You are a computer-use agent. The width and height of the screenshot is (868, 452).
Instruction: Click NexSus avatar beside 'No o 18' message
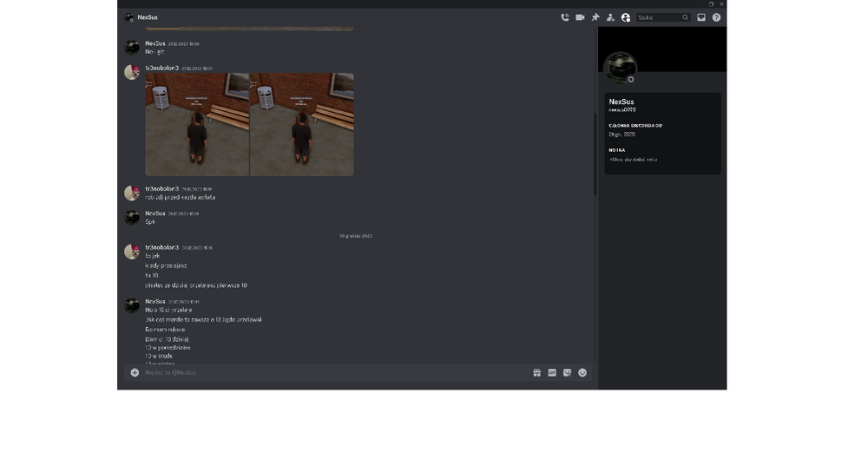[x=132, y=306]
